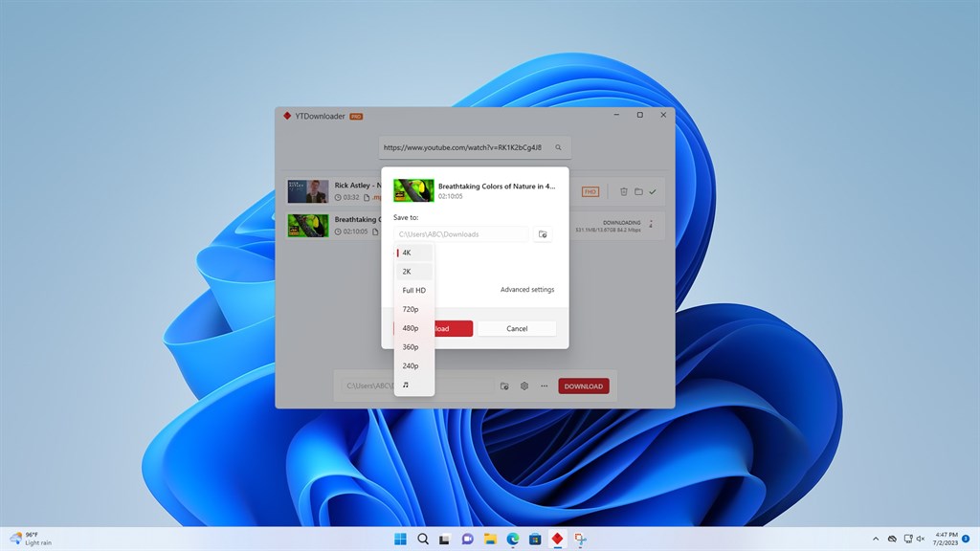Open settings gear in bottom bar
980x551 pixels.
pyautogui.click(x=524, y=386)
